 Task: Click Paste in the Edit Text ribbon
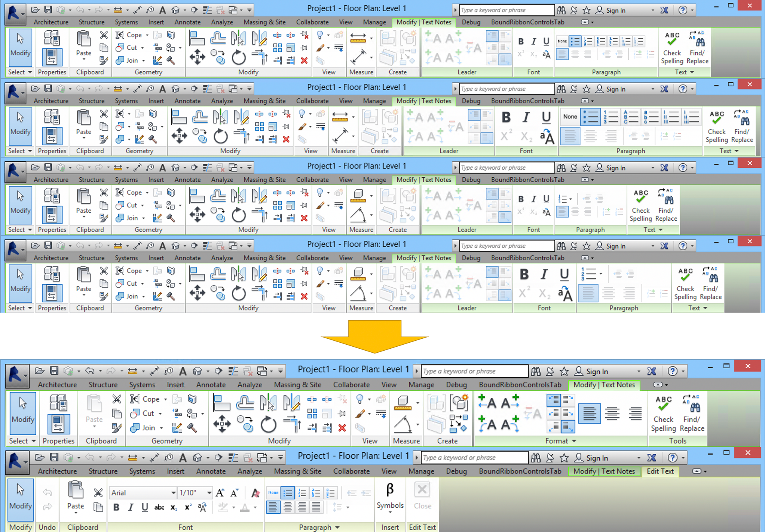coord(76,496)
